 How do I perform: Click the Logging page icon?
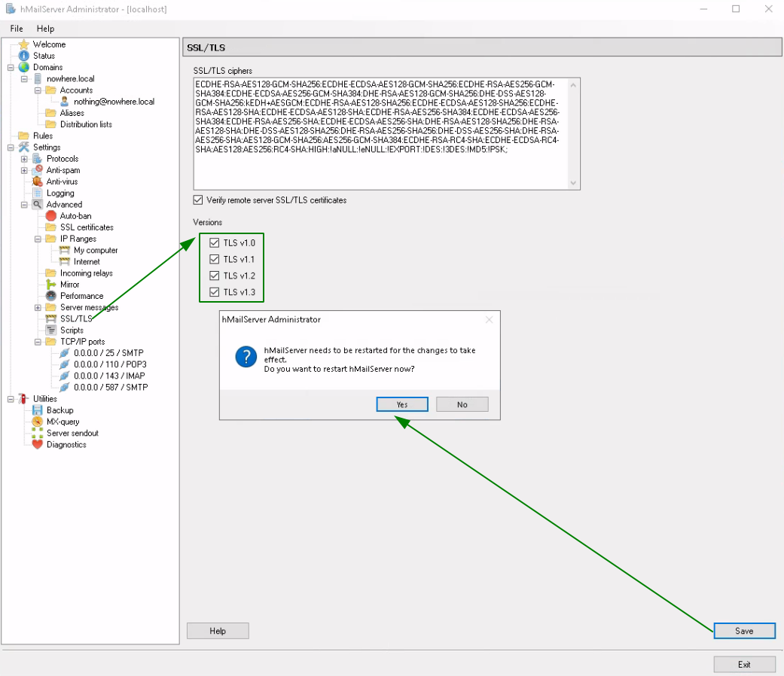(38, 193)
